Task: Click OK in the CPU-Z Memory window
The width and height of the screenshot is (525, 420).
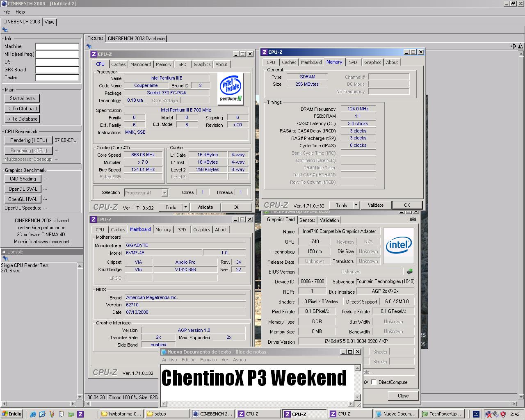Action: [x=407, y=205]
